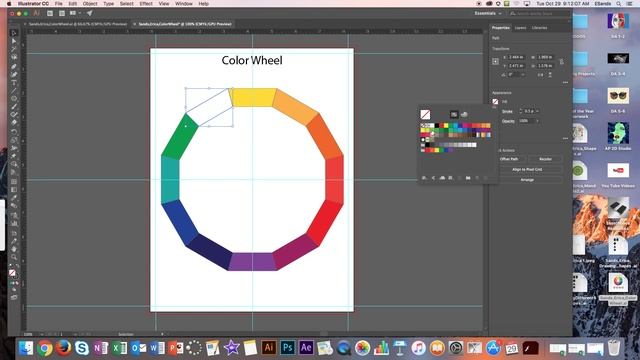Open Appearance more options ellipsis
640x360 pixels.
[565, 138]
